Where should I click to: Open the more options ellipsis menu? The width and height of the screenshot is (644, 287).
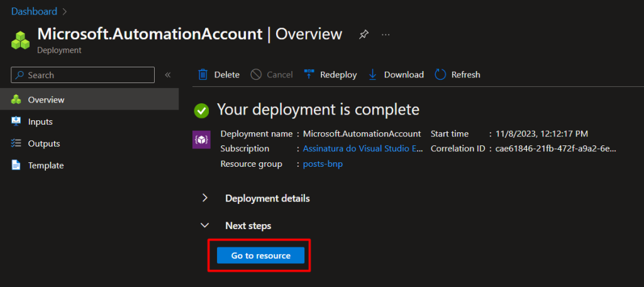tap(386, 35)
